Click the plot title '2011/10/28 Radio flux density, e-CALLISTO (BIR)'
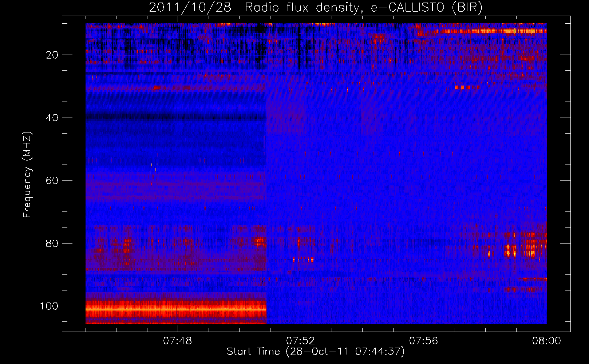The height and width of the screenshot is (364, 589). tap(316, 8)
